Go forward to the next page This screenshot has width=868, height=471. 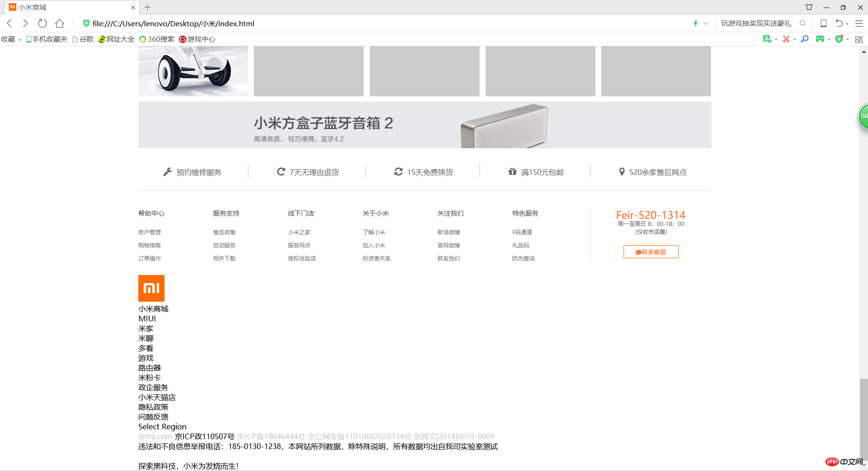click(25, 23)
